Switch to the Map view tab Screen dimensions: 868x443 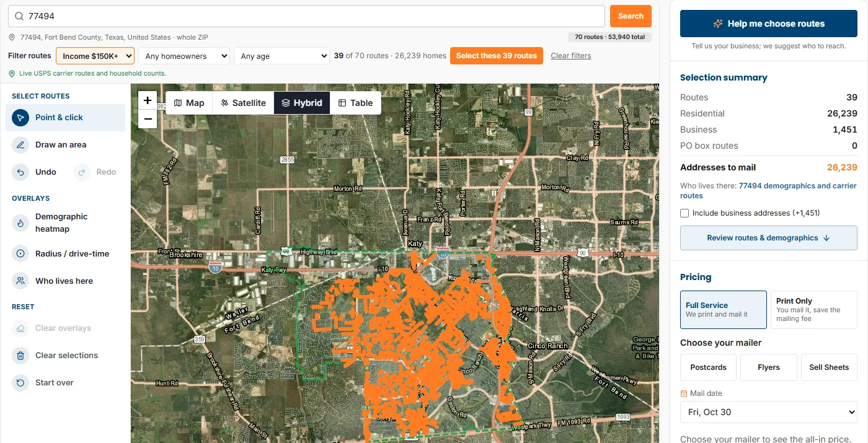(189, 103)
